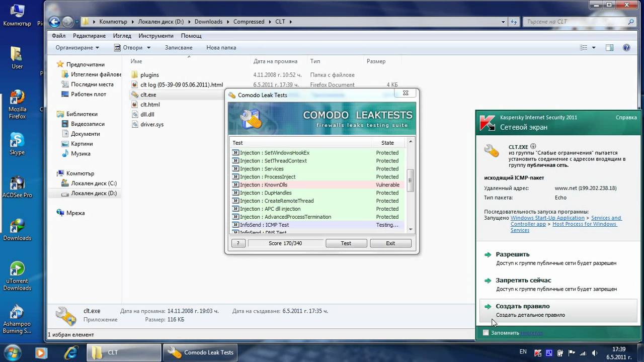Open the Организиране dropdown
644x362 pixels.
point(77,47)
